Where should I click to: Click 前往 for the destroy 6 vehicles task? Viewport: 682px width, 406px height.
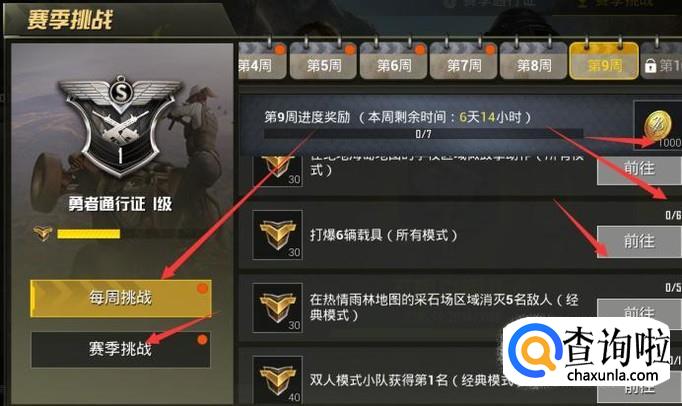point(639,242)
